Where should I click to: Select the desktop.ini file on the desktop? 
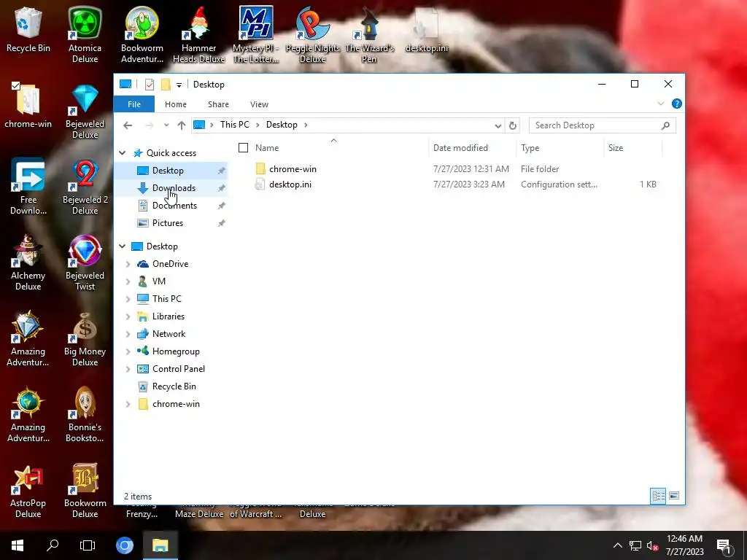click(426, 29)
